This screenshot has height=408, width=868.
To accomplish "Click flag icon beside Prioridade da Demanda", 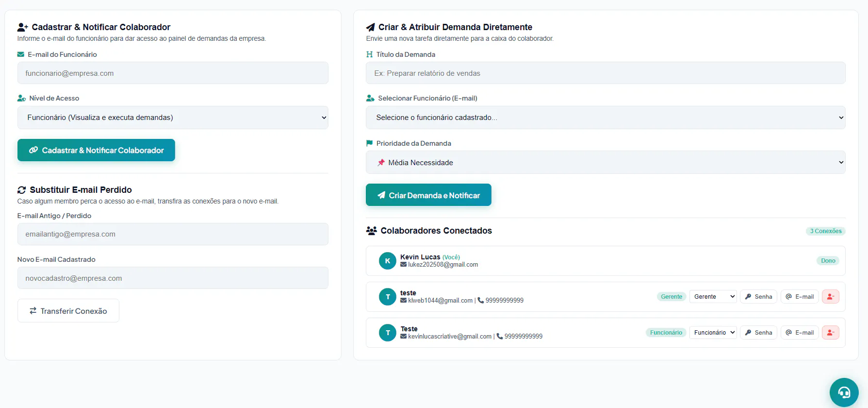I will click(x=370, y=143).
